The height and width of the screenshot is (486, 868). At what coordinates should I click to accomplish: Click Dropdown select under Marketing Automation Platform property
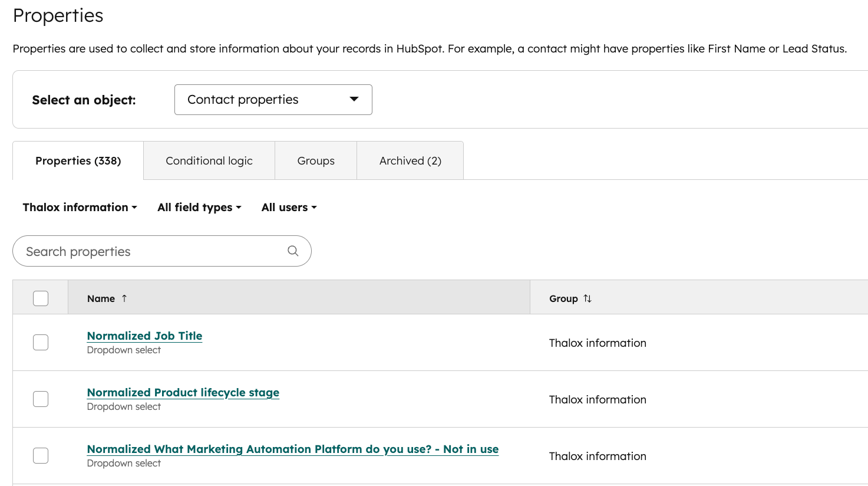pos(124,463)
